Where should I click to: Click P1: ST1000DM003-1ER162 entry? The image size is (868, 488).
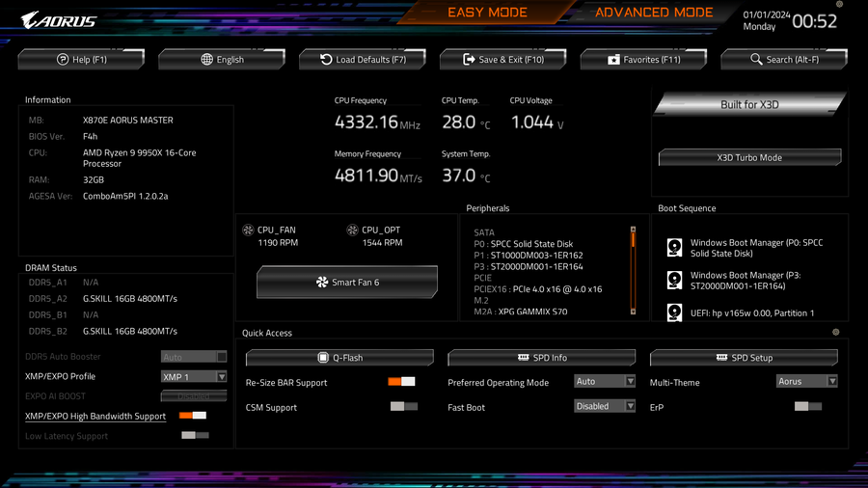coord(529,255)
